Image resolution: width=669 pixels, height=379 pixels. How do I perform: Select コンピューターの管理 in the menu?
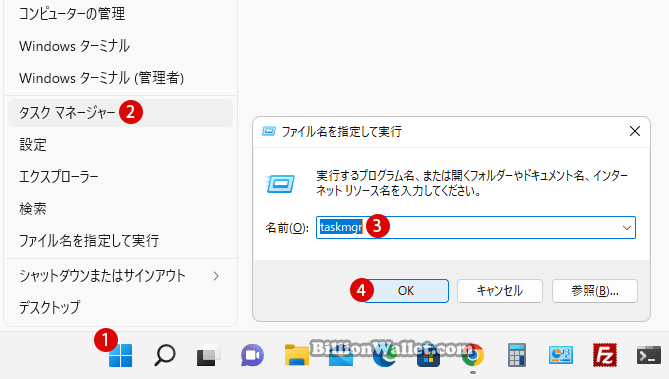(x=120, y=14)
